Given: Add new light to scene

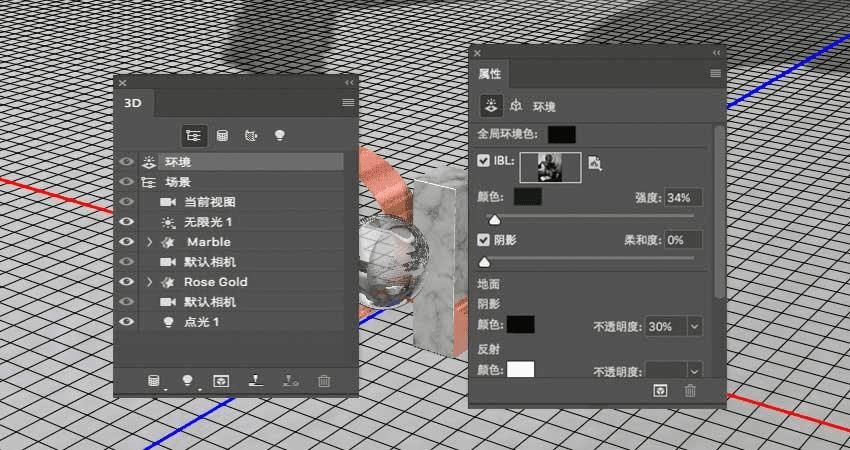Looking at the screenshot, I should 188,381.
